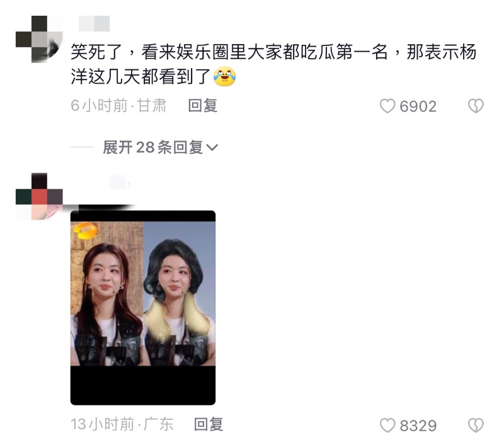Click the 甘肃 location label
The height and width of the screenshot is (447, 504).
(152, 106)
